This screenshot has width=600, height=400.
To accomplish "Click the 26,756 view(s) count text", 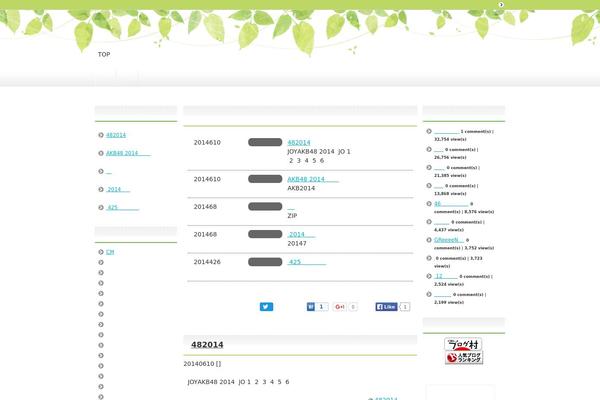I will pos(450,157).
